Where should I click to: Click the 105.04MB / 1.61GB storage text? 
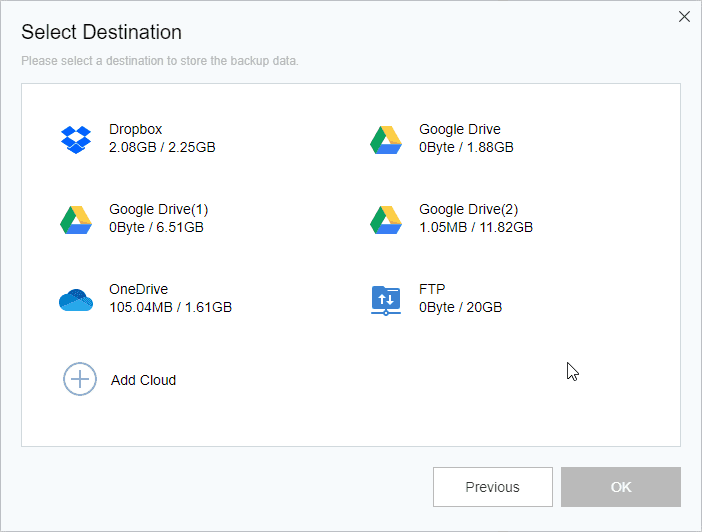pyautogui.click(x=171, y=308)
